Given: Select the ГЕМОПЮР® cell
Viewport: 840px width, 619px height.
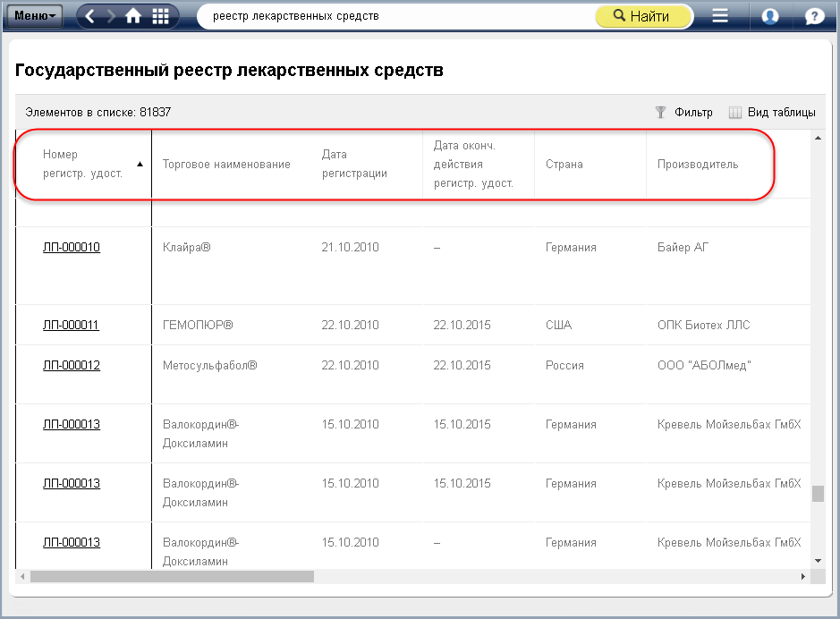Looking at the screenshot, I should click(198, 325).
